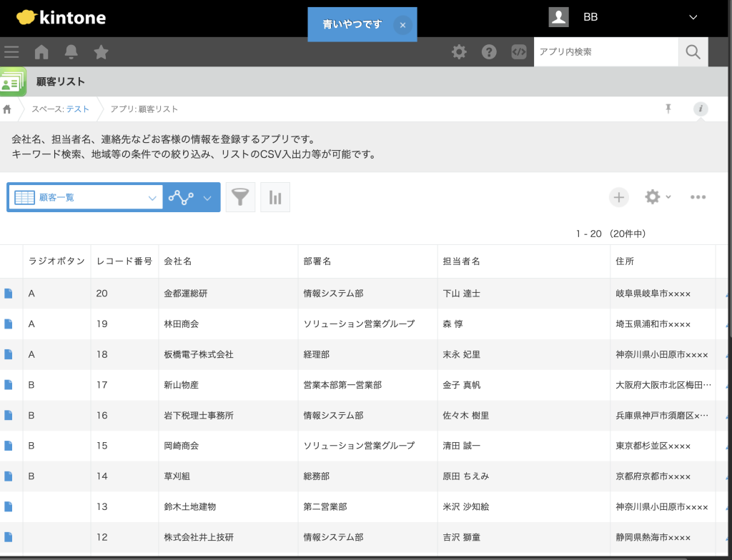This screenshot has width=732, height=560.
Task: Open the notifications bell
Action: tap(71, 51)
